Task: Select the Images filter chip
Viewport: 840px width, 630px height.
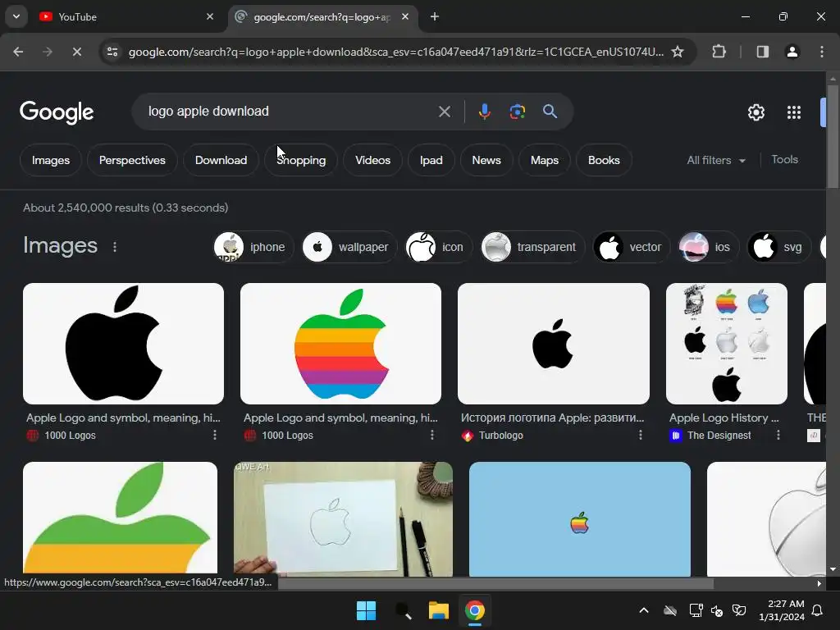Action: click(51, 160)
